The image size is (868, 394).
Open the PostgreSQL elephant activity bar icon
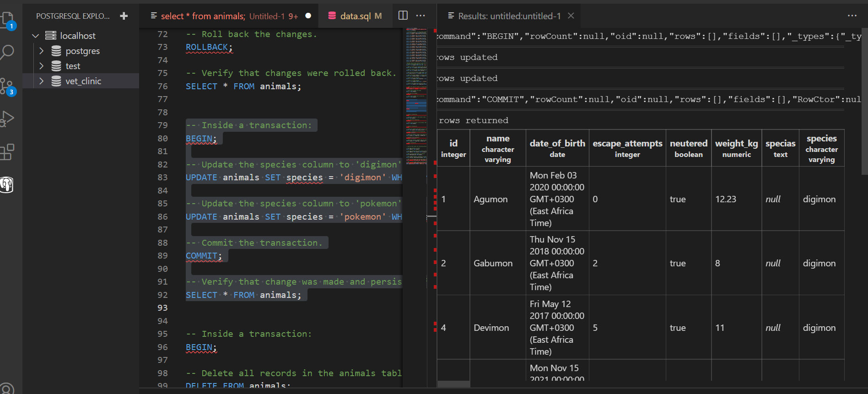[x=7, y=185]
